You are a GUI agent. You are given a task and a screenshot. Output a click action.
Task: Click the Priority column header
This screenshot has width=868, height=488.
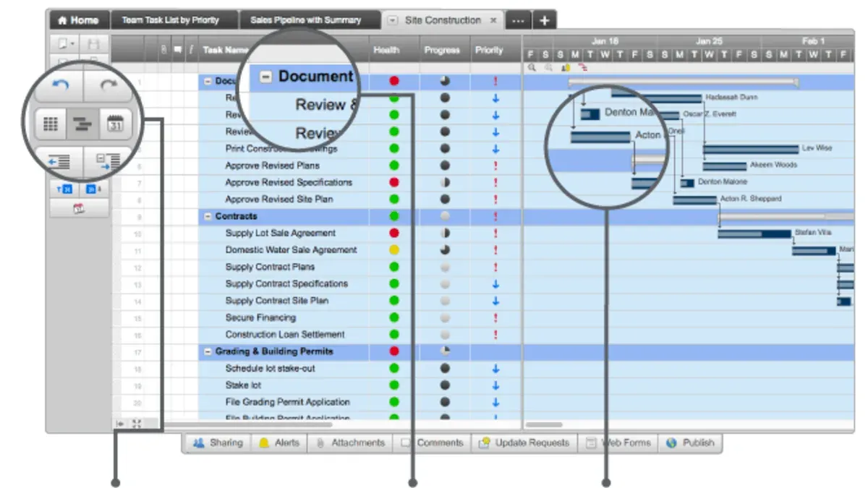pos(495,50)
